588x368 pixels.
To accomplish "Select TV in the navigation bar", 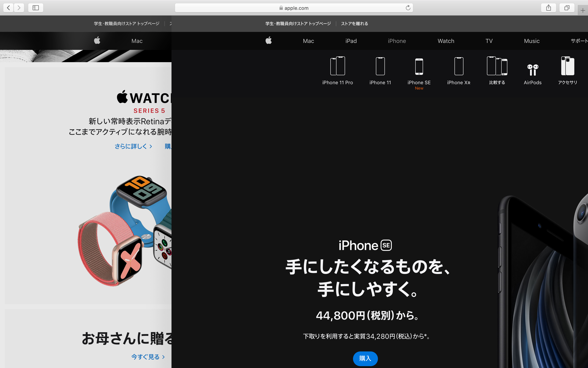I will coord(489,41).
